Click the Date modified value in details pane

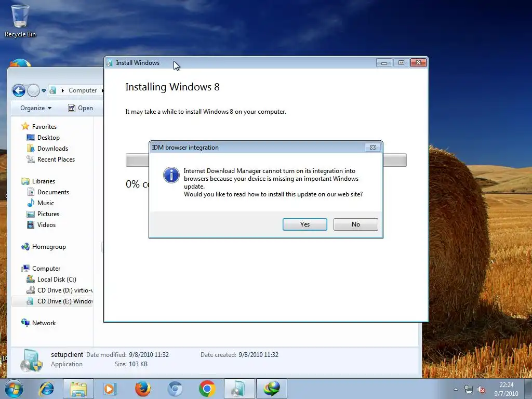[149, 354]
